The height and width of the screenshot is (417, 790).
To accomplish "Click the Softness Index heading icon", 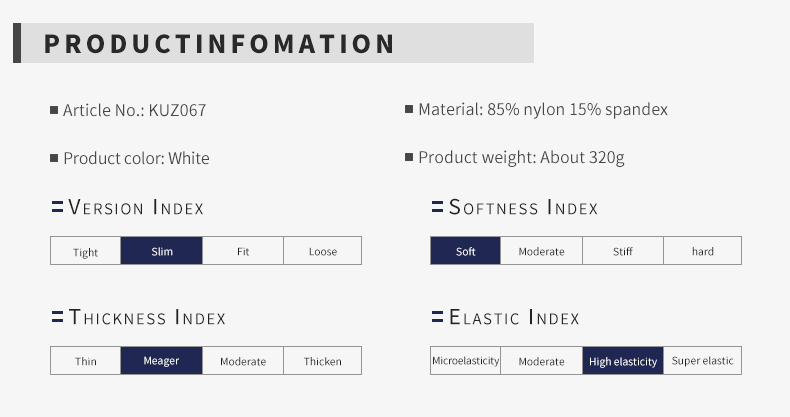I will click(x=437, y=206).
